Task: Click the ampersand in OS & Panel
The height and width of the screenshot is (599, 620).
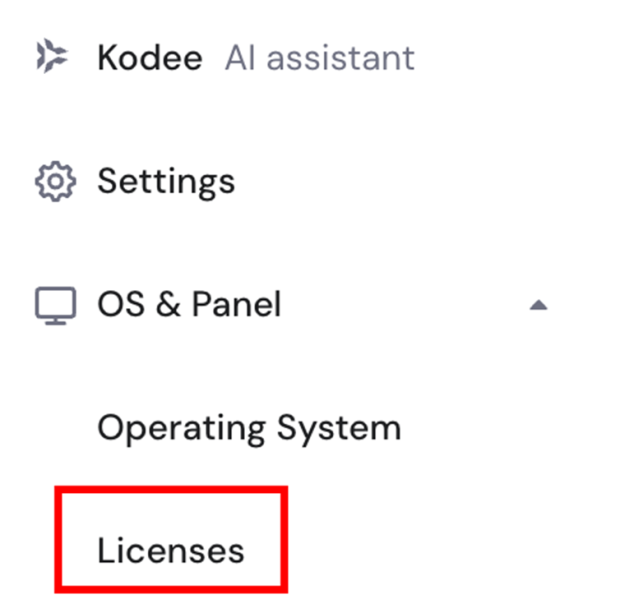Action: click(x=166, y=304)
